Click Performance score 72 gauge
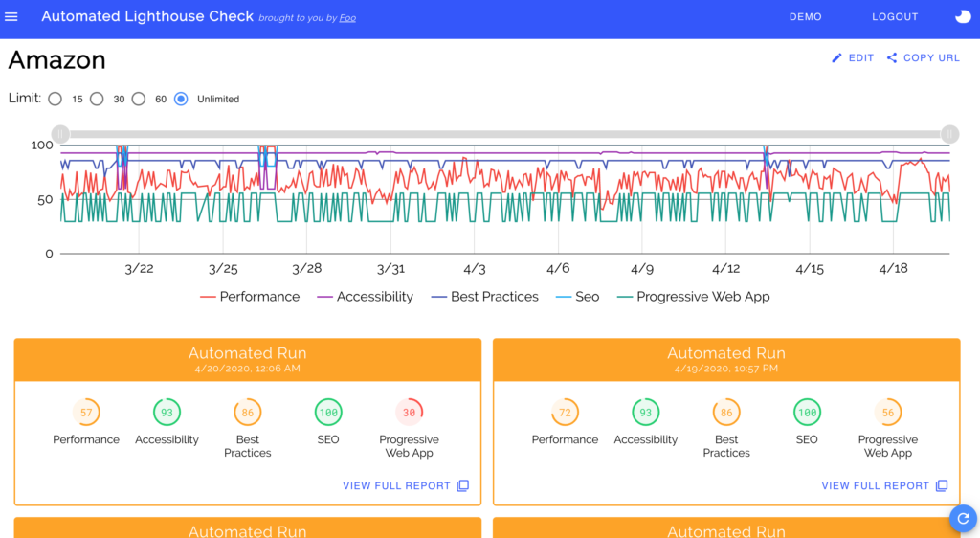 pyautogui.click(x=565, y=413)
